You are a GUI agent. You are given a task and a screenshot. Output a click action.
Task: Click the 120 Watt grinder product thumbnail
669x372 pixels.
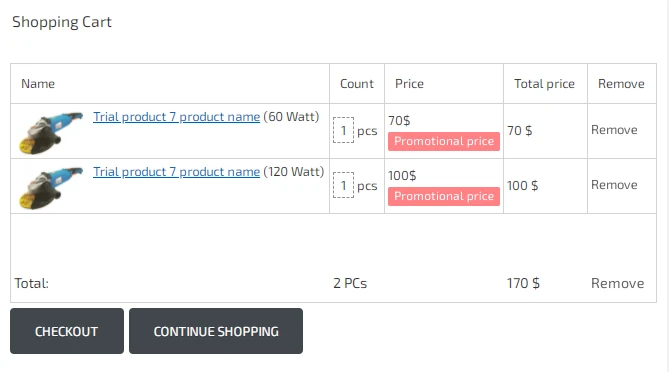pyautogui.click(x=51, y=187)
